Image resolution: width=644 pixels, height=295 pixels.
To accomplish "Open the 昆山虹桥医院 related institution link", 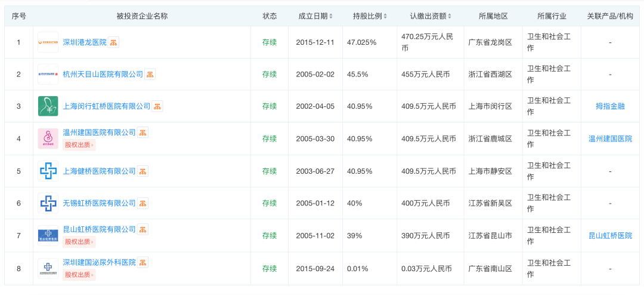I will pyautogui.click(x=610, y=236).
